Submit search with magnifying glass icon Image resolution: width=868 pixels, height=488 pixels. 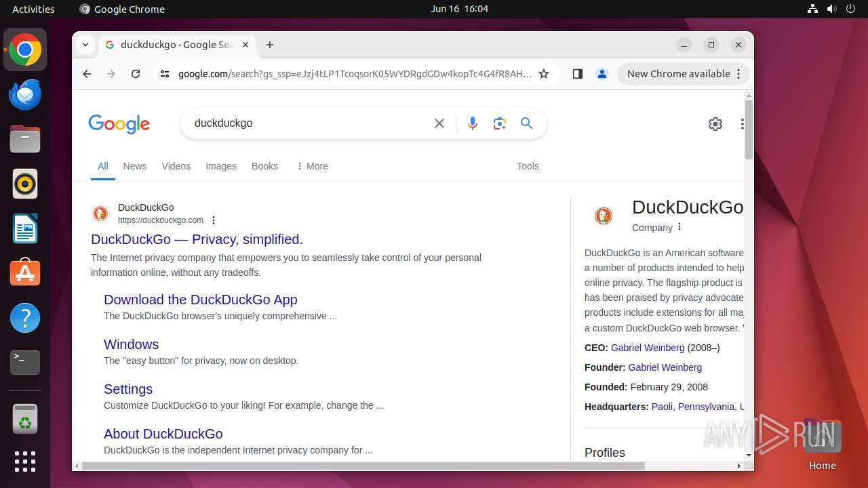tap(527, 123)
